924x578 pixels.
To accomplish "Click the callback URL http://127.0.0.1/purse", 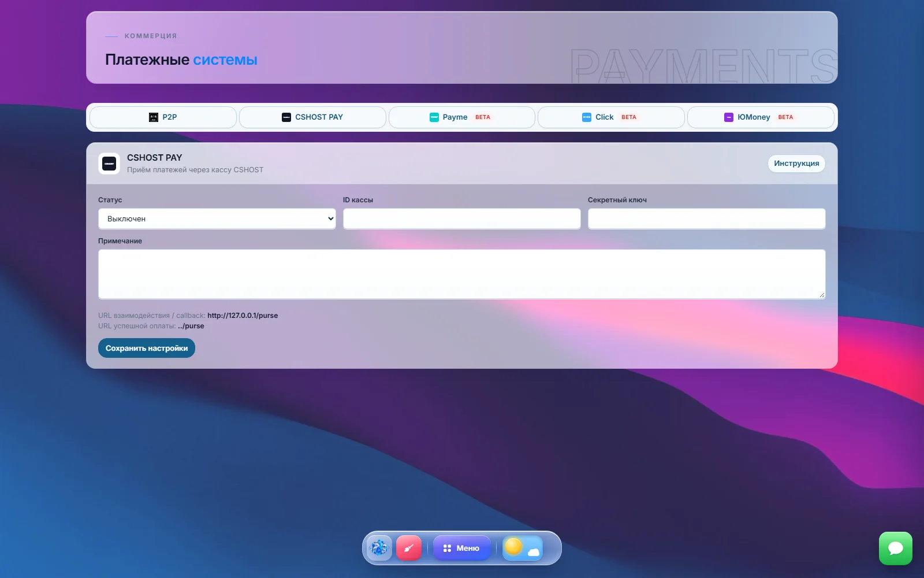I will (x=243, y=316).
